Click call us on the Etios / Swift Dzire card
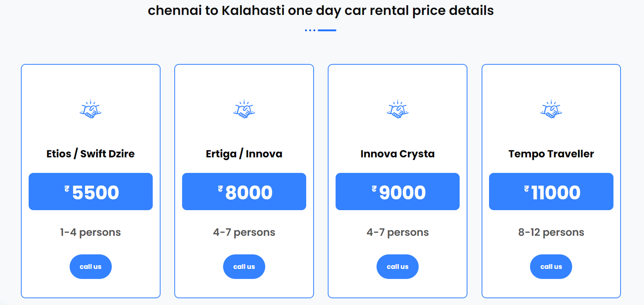 91,266
